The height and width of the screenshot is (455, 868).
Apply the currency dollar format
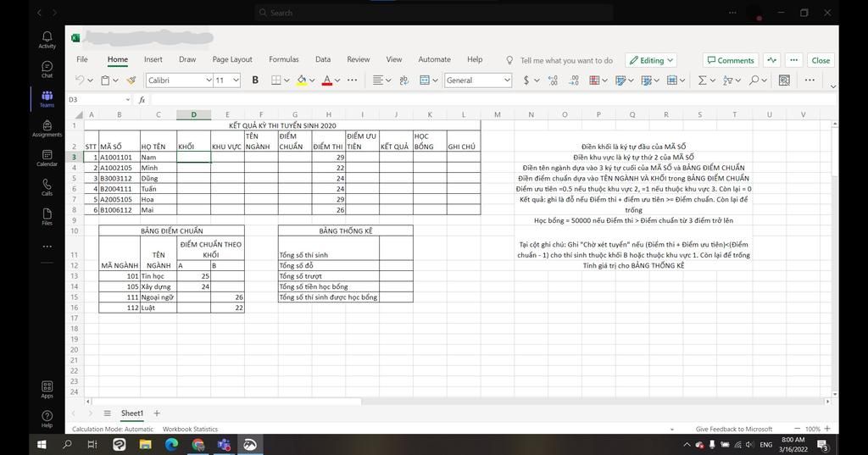[x=526, y=80]
